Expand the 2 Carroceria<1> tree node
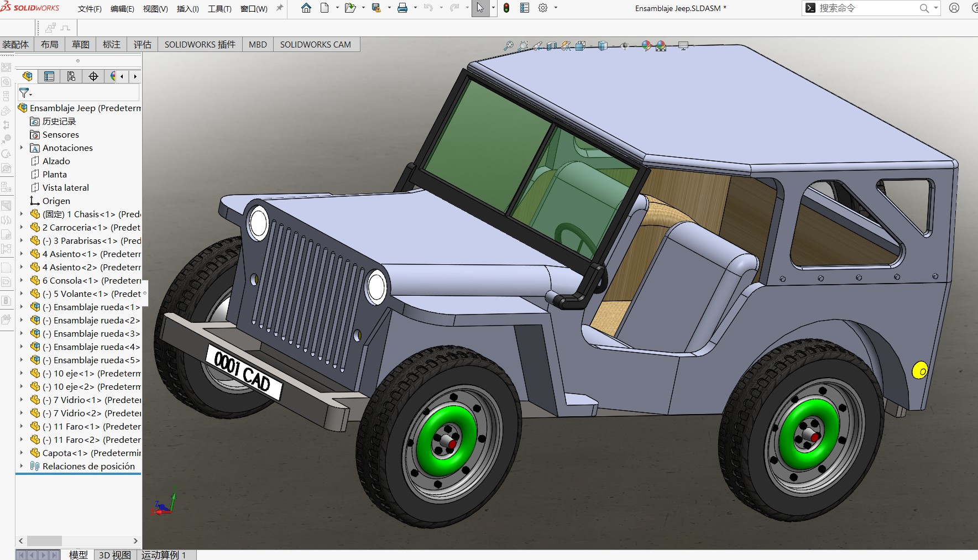This screenshot has width=978, height=560. click(22, 227)
